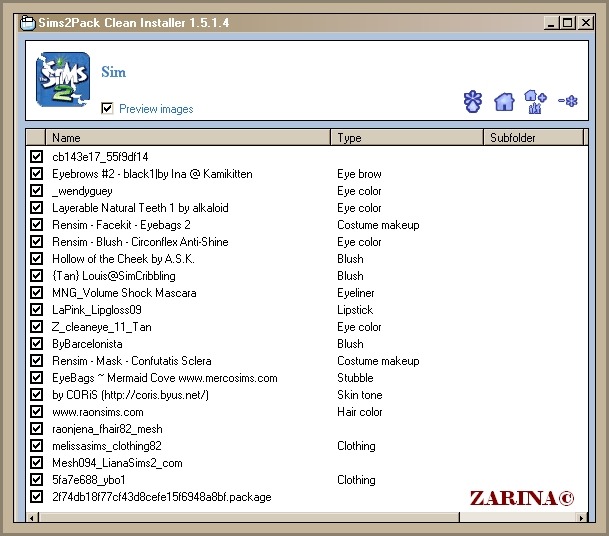Click the Skin tone type cell
This screenshot has height=536, width=609.
point(360,395)
